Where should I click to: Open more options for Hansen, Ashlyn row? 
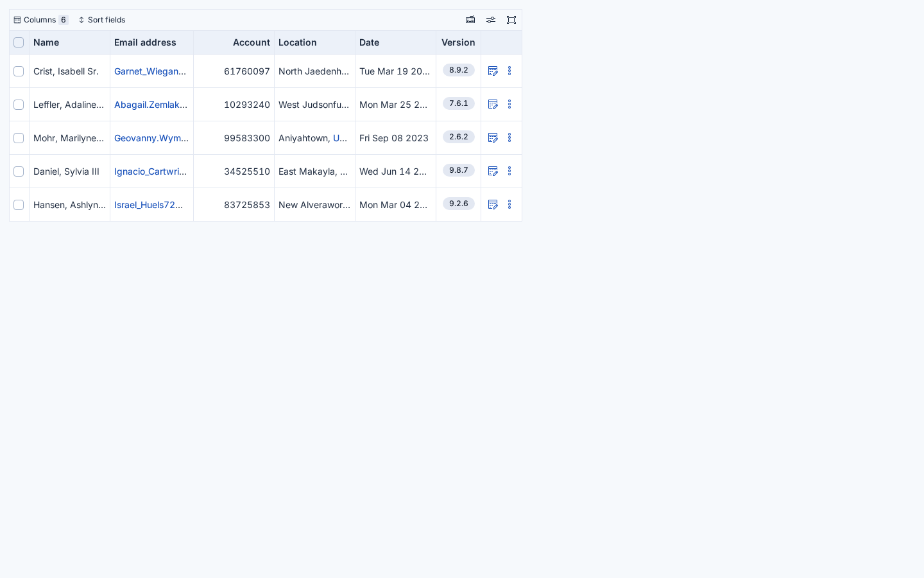509,204
